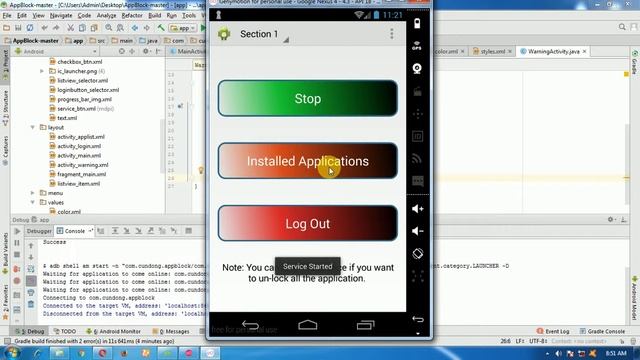Collapse the layout folder in project tree
The height and width of the screenshot is (360, 640).
coord(32,127)
